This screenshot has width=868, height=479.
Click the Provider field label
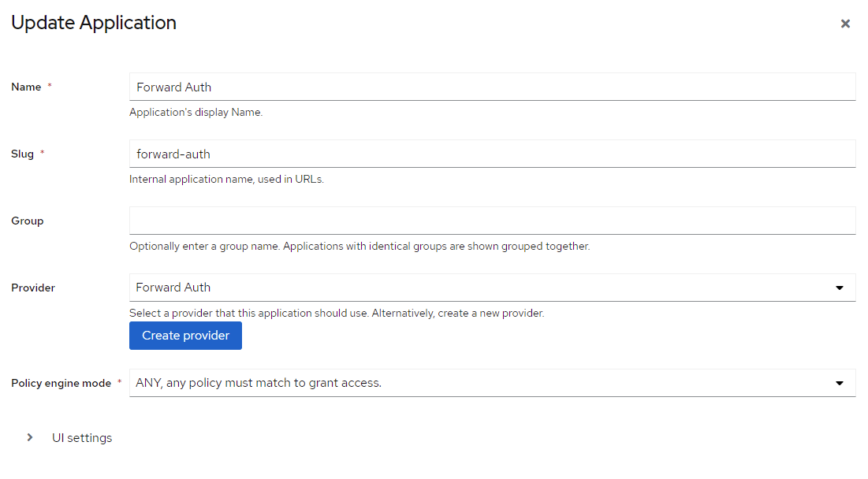[33, 288]
